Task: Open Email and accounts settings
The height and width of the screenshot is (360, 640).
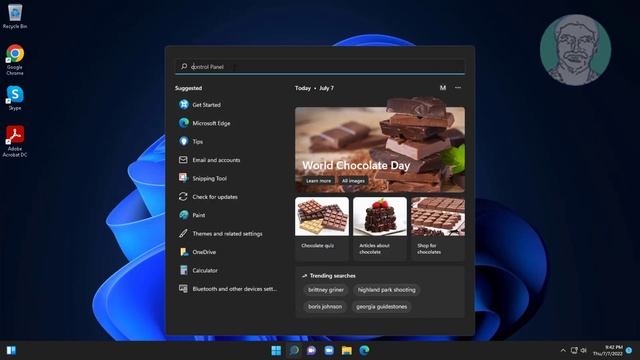Action: coord(229,160)
